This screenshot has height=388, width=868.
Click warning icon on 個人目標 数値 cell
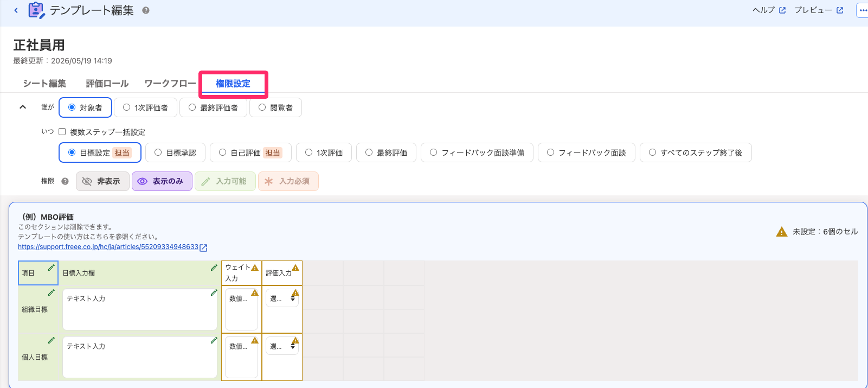coord(255,340)
